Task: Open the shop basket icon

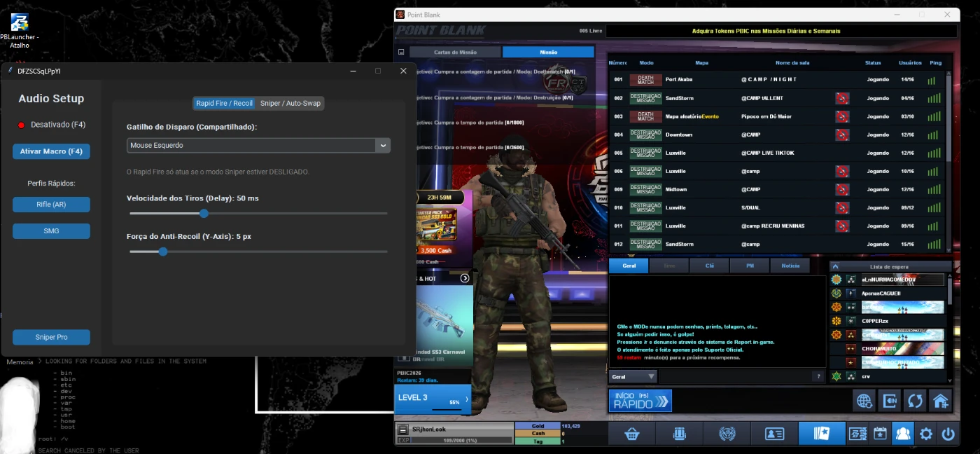Action: 632,434
